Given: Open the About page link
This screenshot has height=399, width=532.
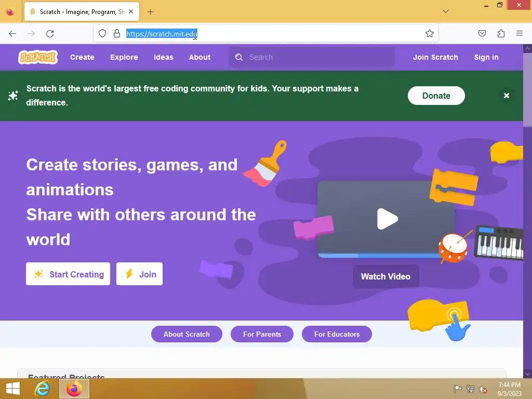Looking at the screenshot, I should coord(199,57).
